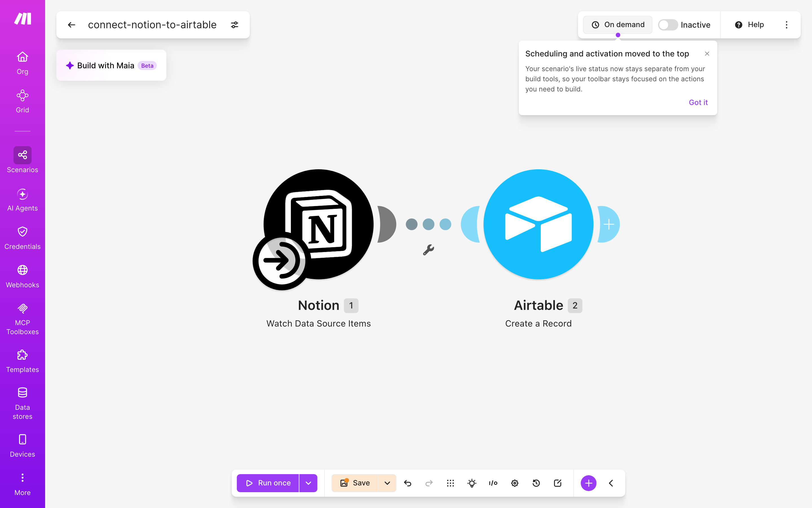Click the purple plus add button
Image resolution: width=812 pixels, height=508 pixels.
pos(588,483)
